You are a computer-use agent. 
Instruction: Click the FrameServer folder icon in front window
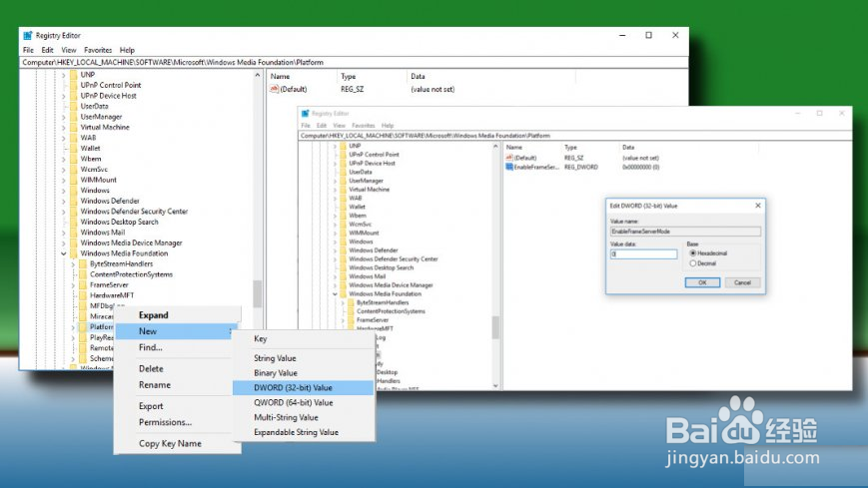coord(83,285)
